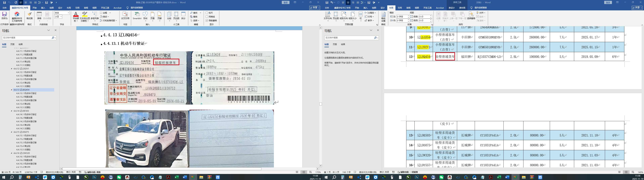644x180 pixels.
Task: Open 选择窗格 selection pane in right Word
Action: [471, 16]
